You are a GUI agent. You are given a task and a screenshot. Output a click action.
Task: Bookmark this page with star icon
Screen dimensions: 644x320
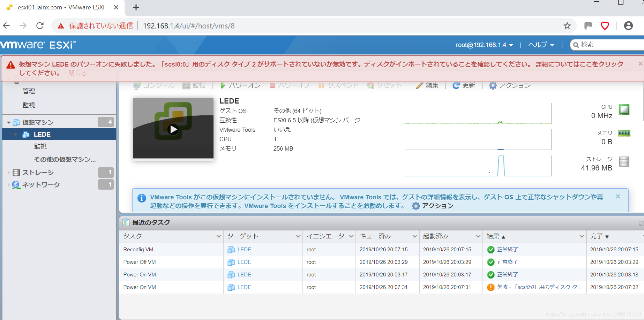(567, 25)
